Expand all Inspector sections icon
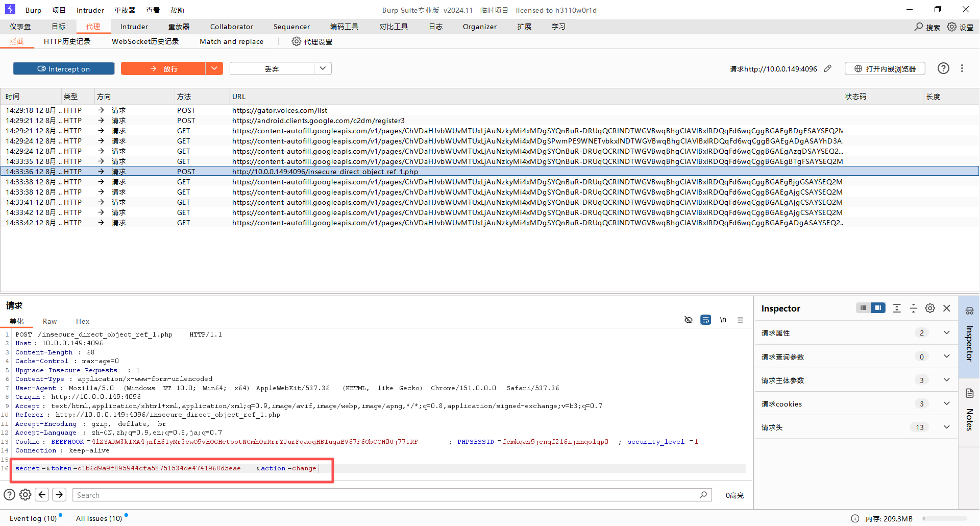This screenshot has width=980, height=526. [897, 308]
